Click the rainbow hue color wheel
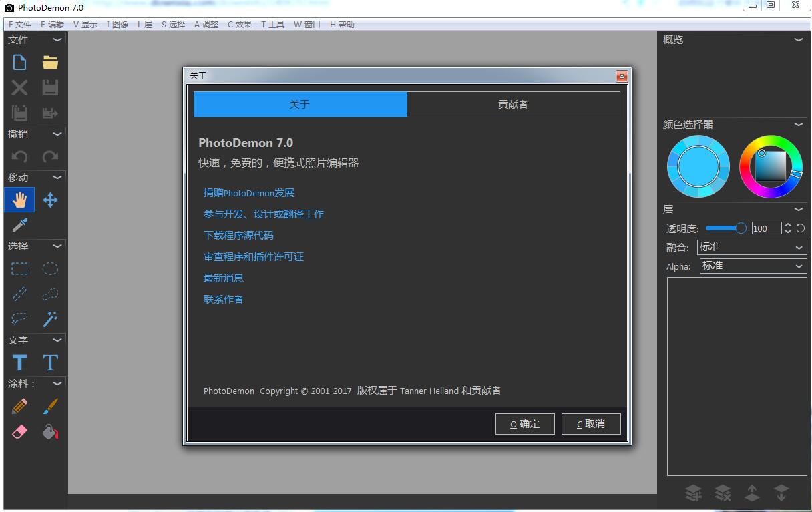 coord(771,166)
